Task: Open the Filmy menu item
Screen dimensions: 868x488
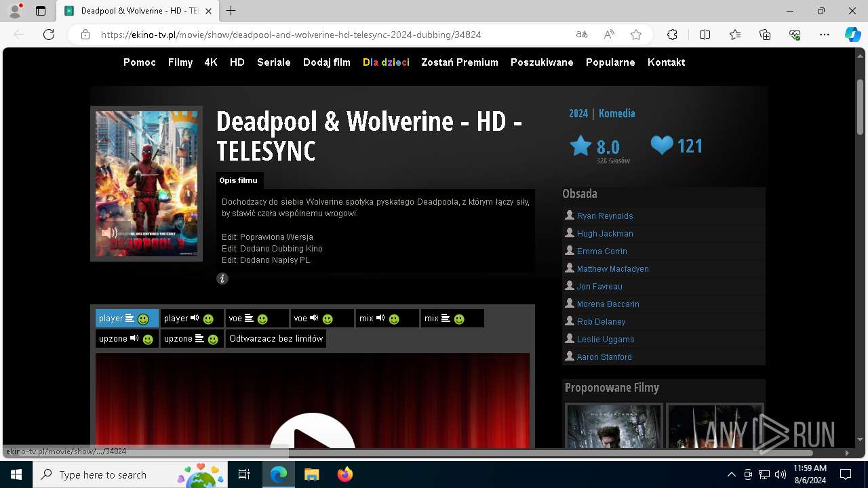Action: coord(180,62)
